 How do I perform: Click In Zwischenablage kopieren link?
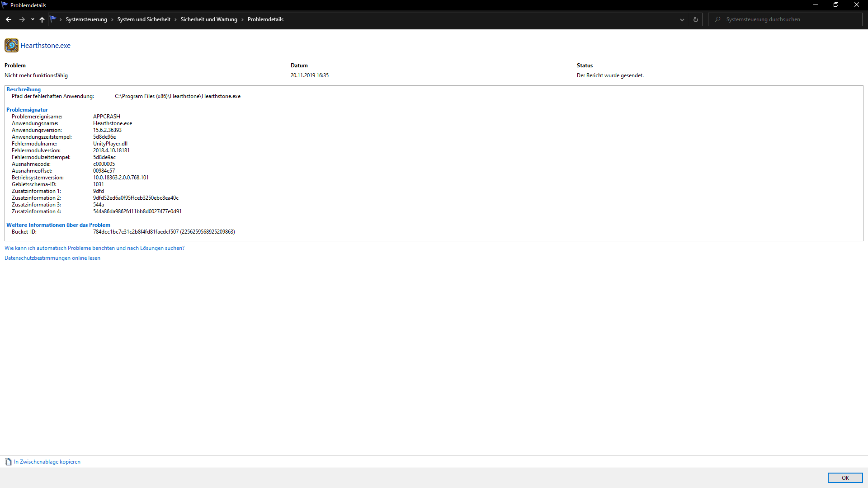[47, 462]
